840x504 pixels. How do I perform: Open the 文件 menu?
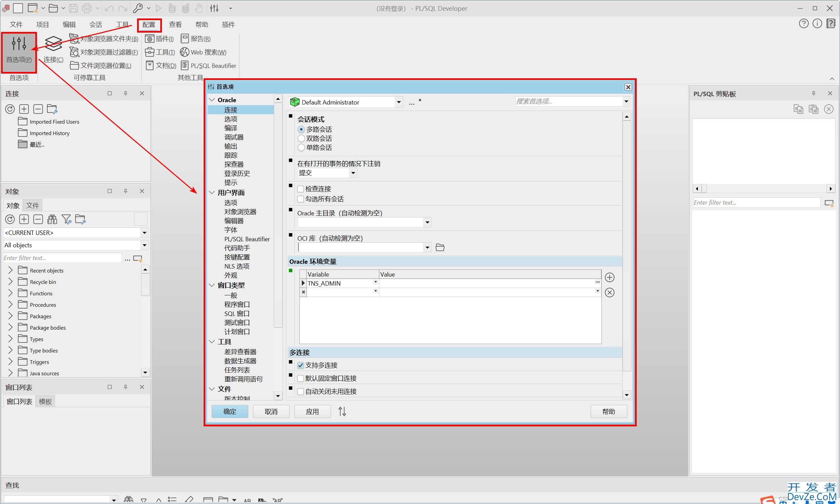point(16,25)
